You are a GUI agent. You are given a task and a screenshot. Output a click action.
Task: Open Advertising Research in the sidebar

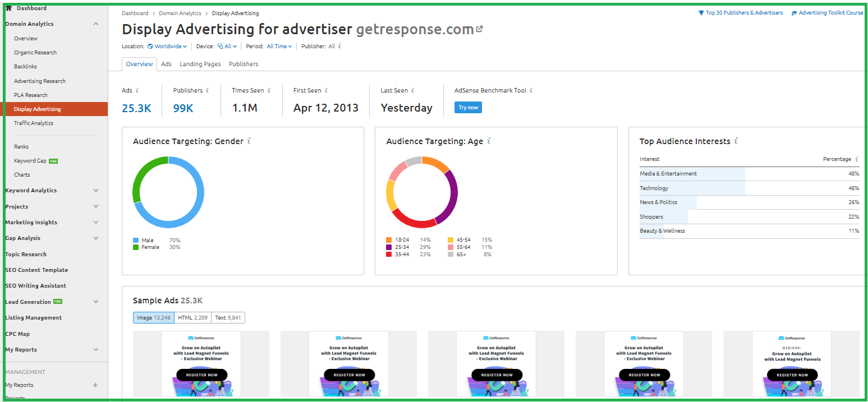coord(40,81)
